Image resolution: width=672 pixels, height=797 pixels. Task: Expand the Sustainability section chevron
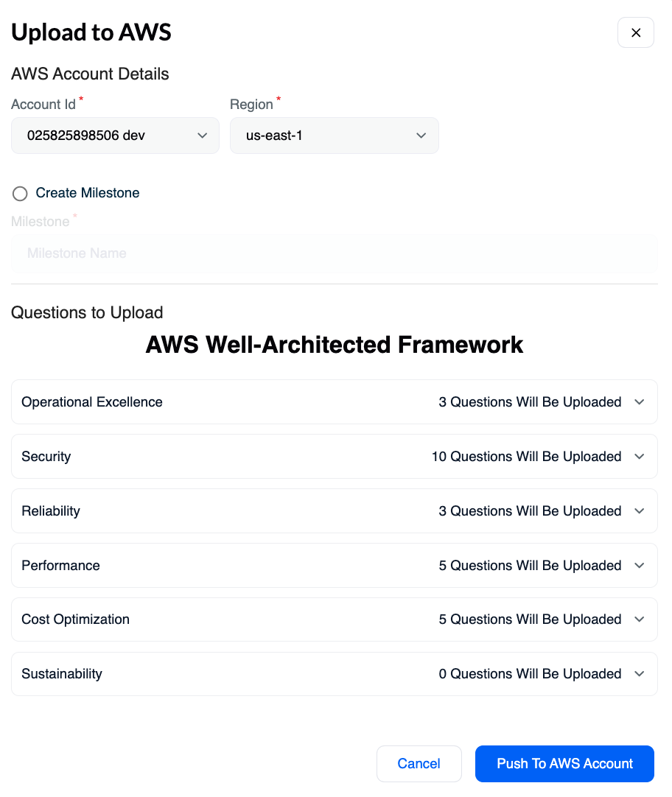tap(640, 673)
